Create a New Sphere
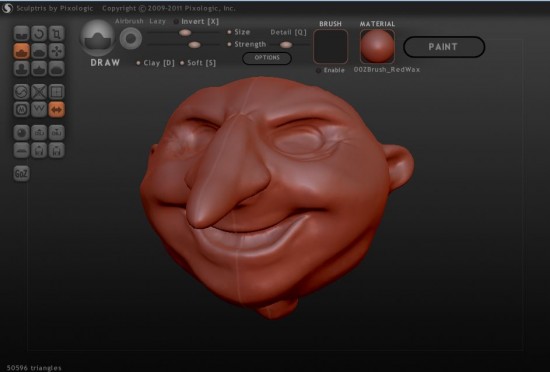Viewport: 550px width, 372px height. coord(21,133)
